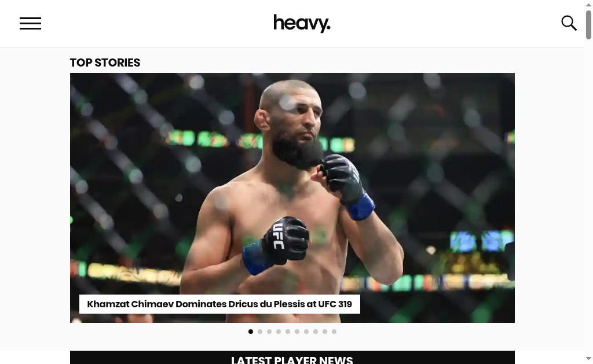
Task: Jump to the fourth carousel slide dot
Action: tap(279, 332)
